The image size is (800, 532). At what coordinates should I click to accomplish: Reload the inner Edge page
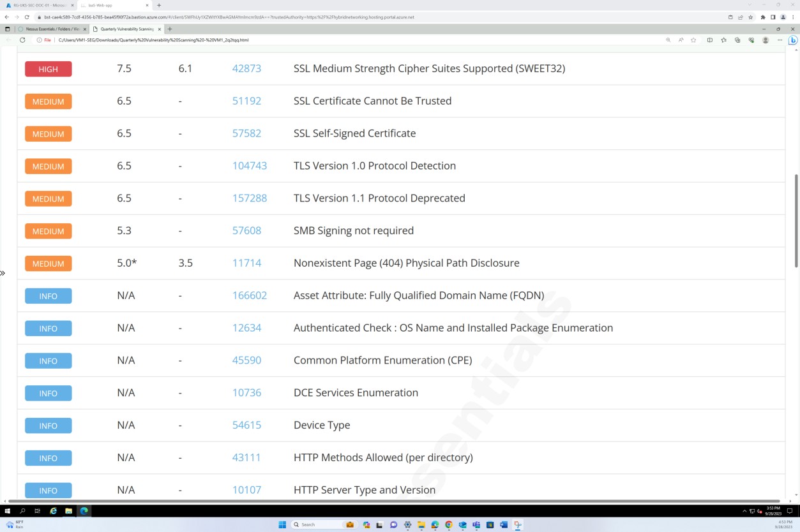22,40
